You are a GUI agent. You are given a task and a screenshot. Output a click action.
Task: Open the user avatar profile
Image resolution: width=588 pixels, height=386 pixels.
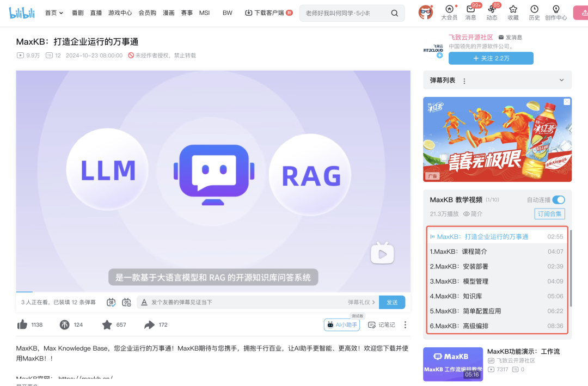[426, 13]
